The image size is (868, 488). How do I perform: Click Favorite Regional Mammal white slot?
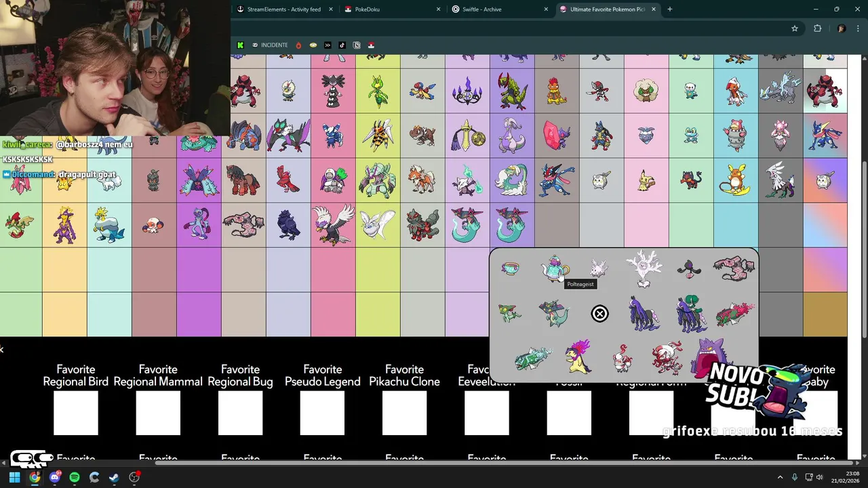tap(158, 413)
